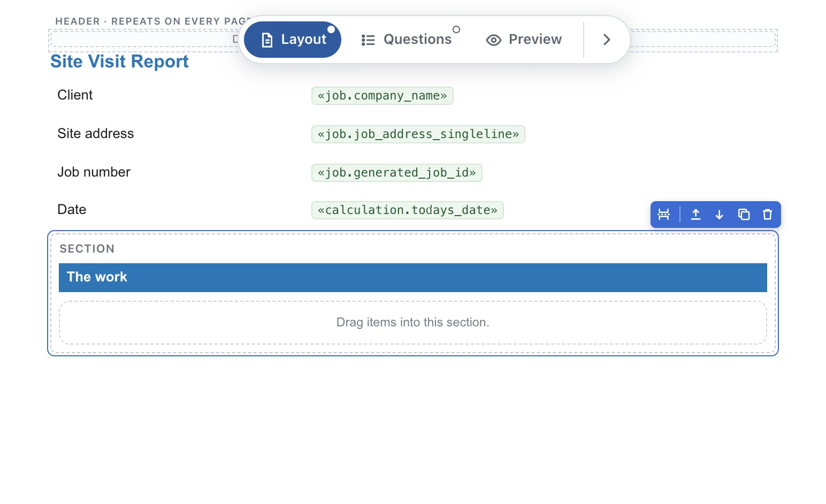Move the section up
Viewport: 826px width, 504px height.
pos(695,215)
